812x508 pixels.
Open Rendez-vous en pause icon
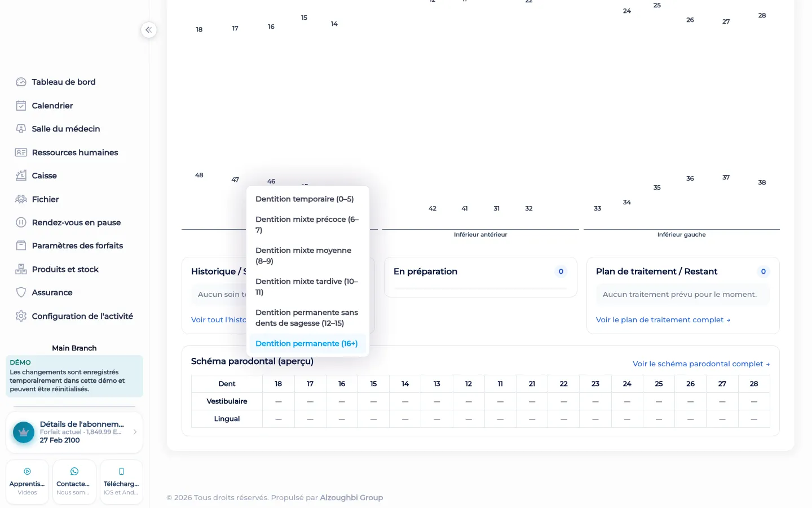point(21,222)
